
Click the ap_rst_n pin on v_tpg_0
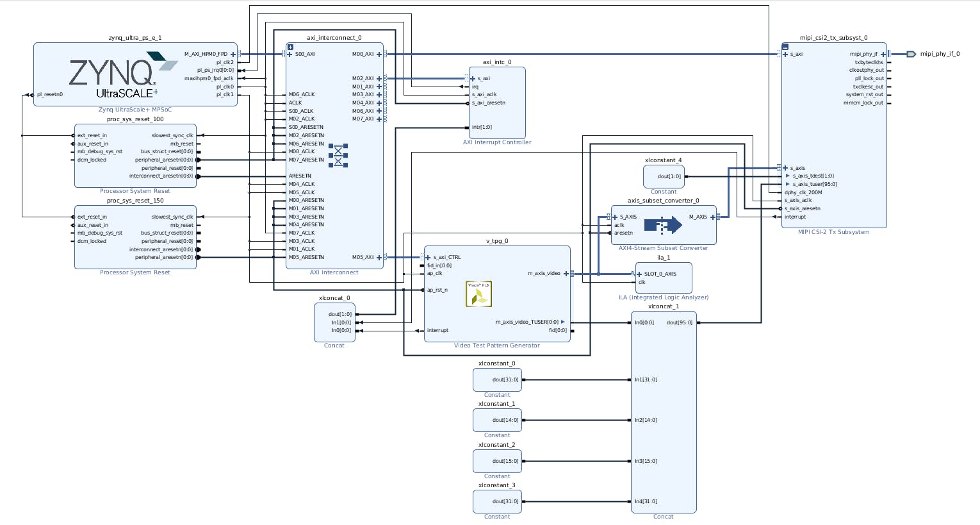pos(437,290)
